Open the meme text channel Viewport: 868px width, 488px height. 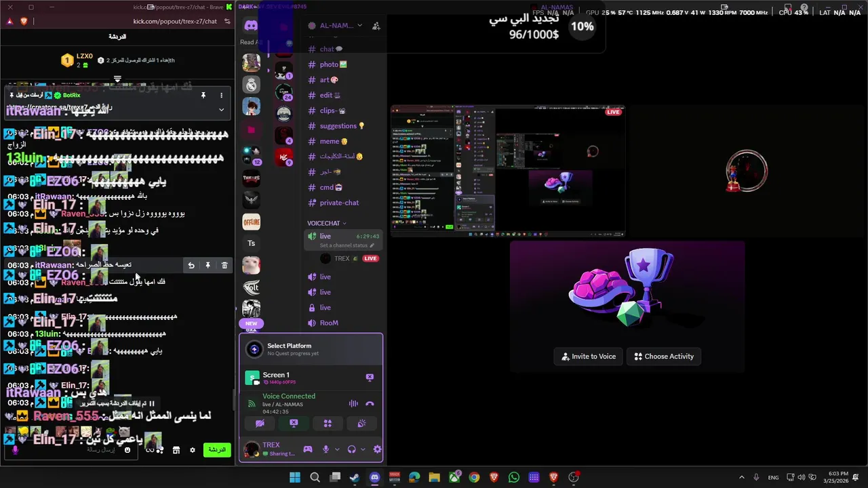(x=334, y=141)
